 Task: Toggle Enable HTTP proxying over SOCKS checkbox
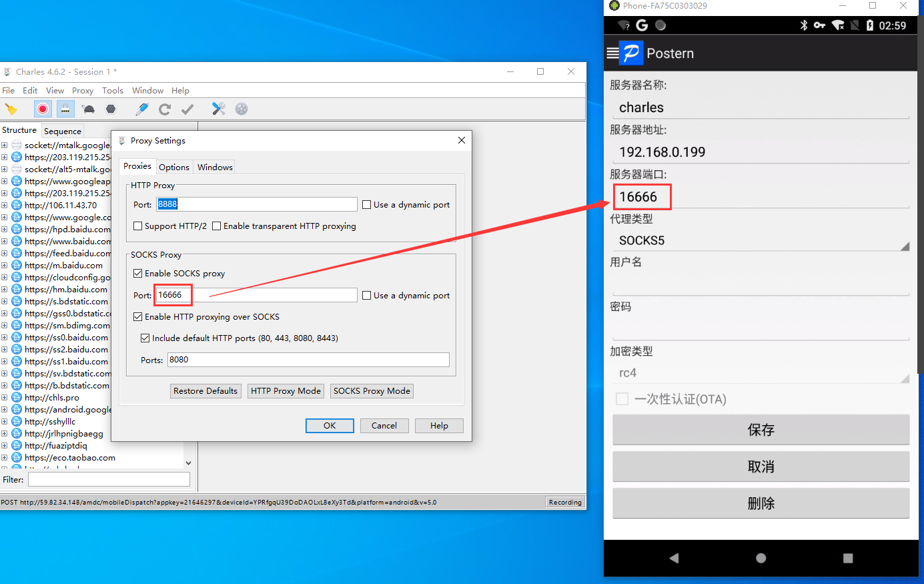coord(138,317)
